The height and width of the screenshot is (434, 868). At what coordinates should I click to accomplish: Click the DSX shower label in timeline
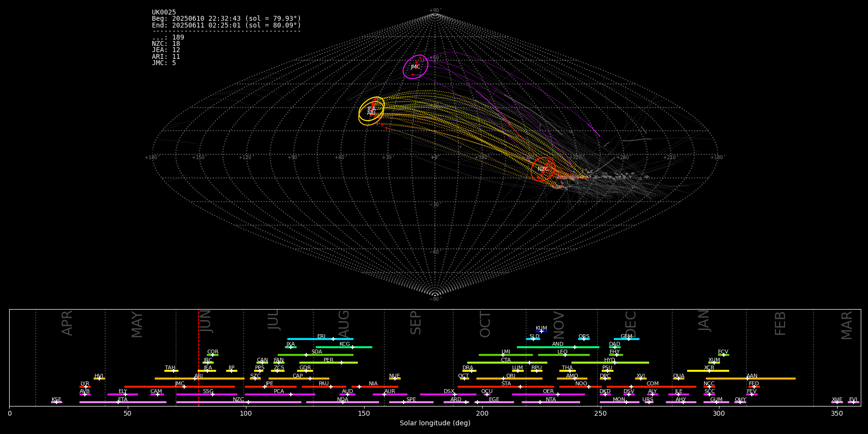pos(449,392)
